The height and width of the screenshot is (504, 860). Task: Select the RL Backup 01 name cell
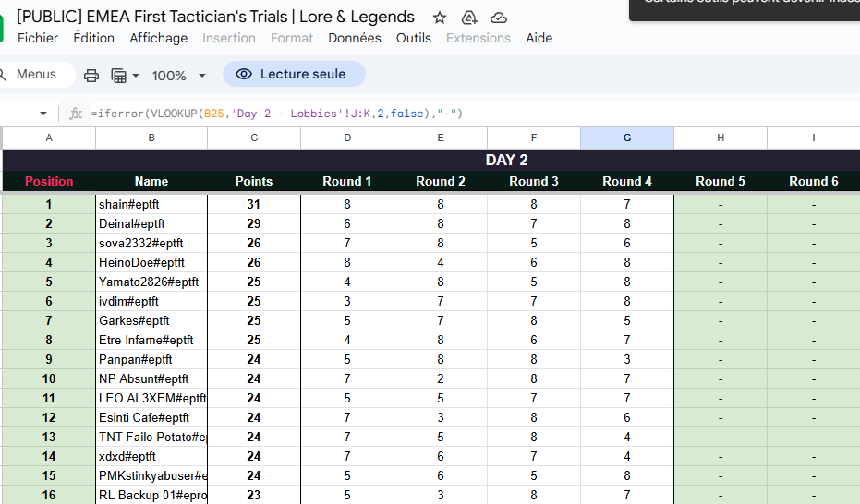[151, 495]
